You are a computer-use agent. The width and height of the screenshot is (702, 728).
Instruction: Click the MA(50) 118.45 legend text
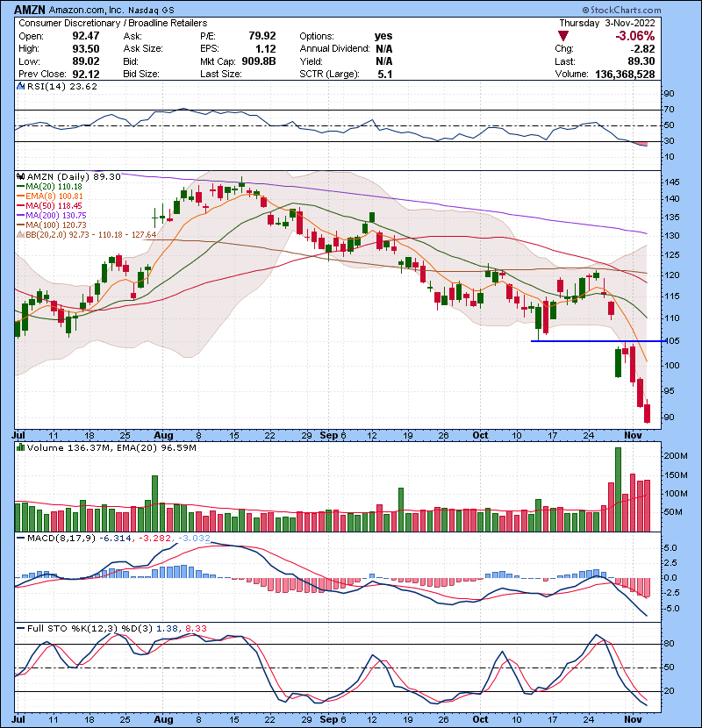coord(54,205)
